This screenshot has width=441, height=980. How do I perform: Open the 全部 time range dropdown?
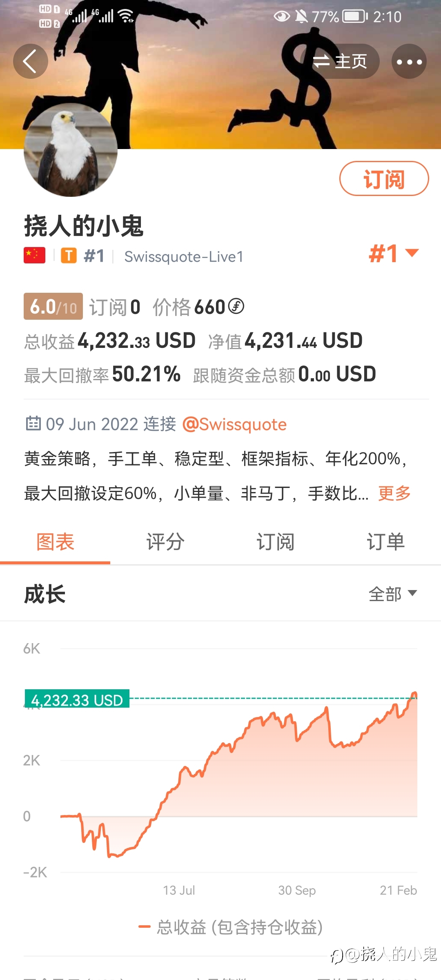(x=392, y=594)
